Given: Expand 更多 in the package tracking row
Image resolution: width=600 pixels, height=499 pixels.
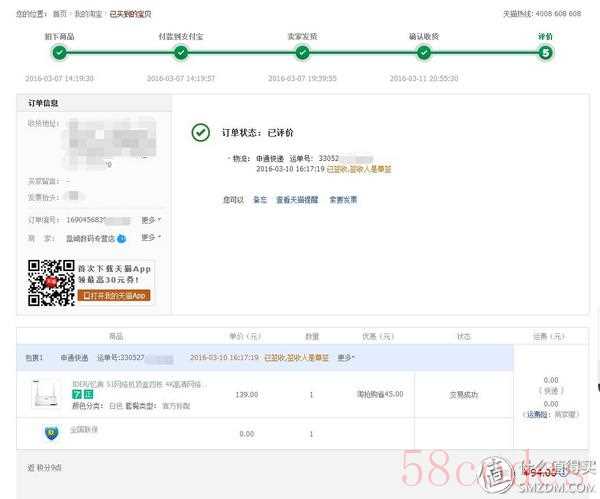Looking at the screenshot, I should 346,357.
